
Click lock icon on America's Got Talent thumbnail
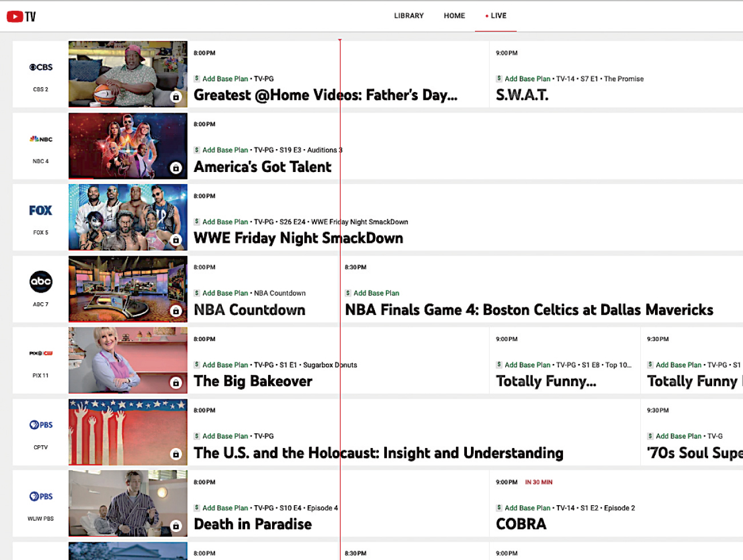pos(176,168)
